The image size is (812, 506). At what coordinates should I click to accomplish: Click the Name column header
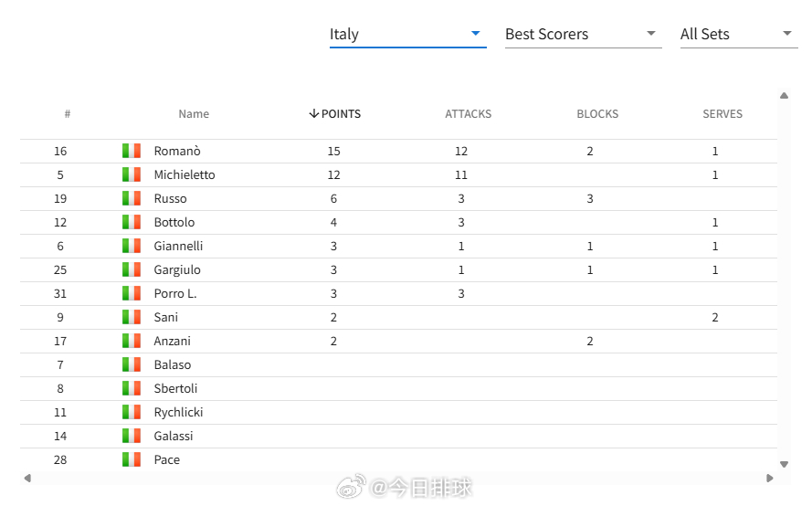tap(194, 114)
